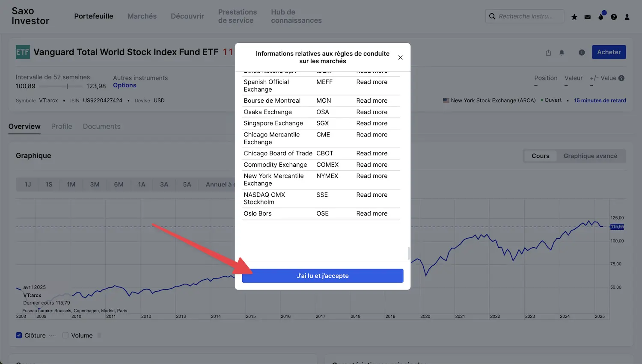Set chart range to 1M
The width and height of the screenshot is (642, 364).
pos(71,184)
